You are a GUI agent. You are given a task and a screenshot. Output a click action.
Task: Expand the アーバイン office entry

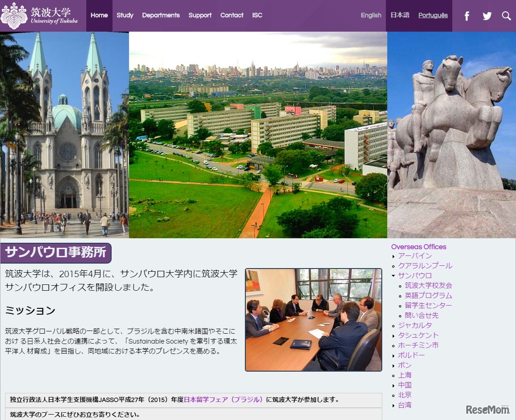pos(415,255)
